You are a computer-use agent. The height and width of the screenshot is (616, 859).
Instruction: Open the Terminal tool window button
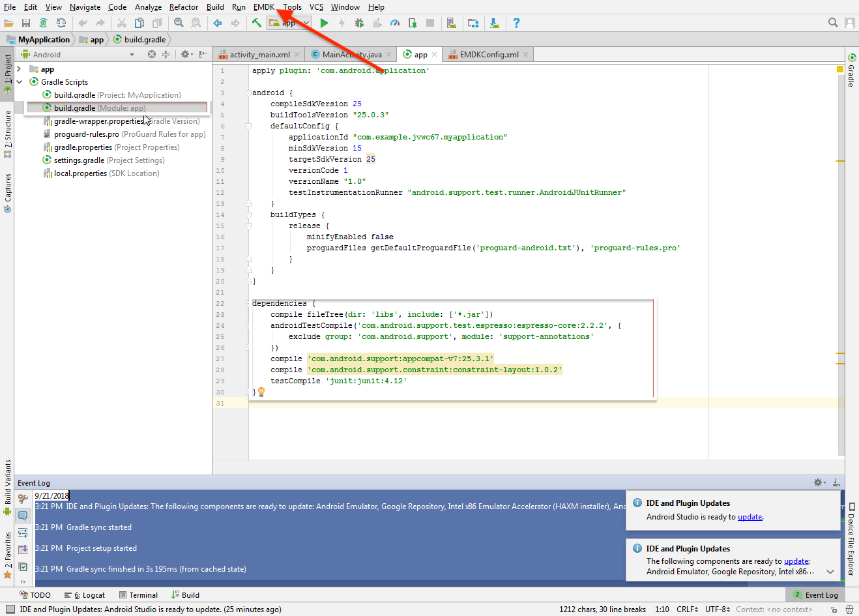[139, 595]
